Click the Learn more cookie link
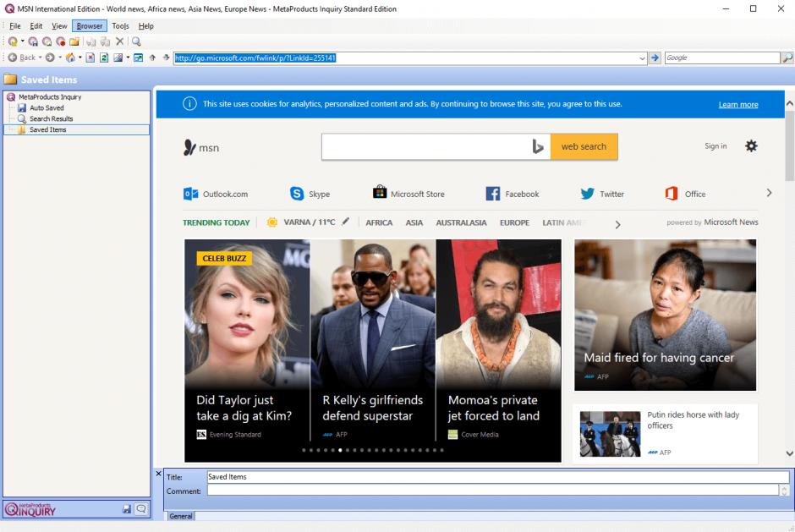The image size is (795, 532). point(738,105)
